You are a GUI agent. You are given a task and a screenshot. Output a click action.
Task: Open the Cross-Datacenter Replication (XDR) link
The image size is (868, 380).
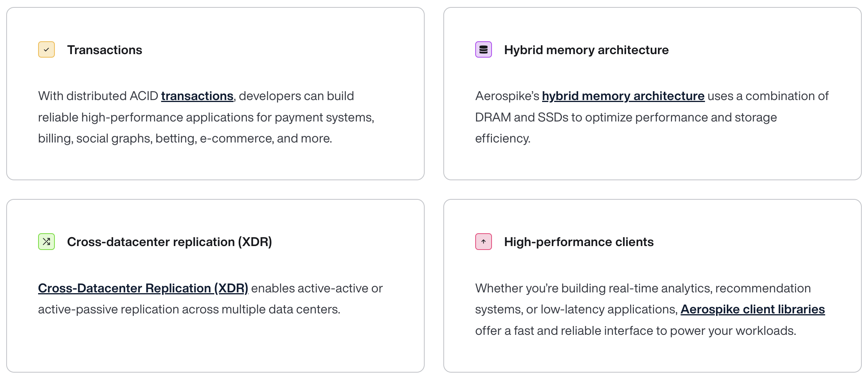pos(143,289)
